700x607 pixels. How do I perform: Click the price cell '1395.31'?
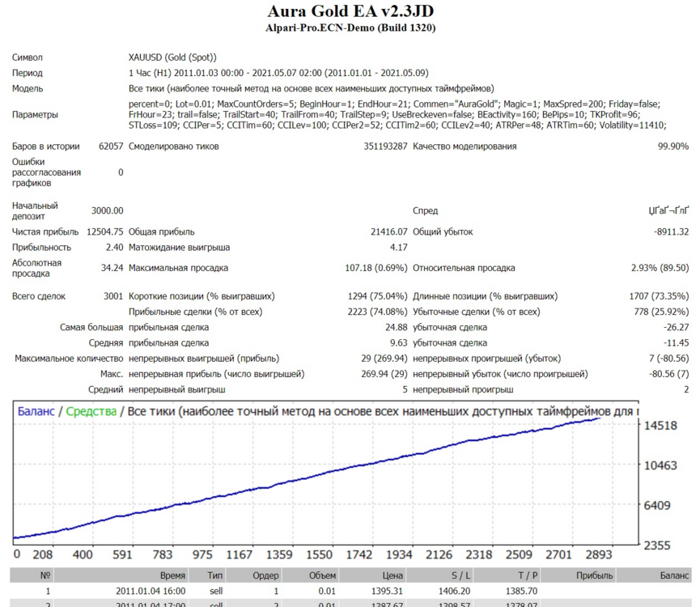tap(387, 592)
